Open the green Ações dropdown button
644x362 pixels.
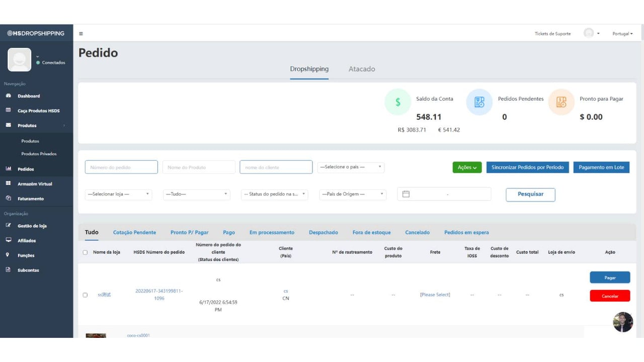click(467, 167)
